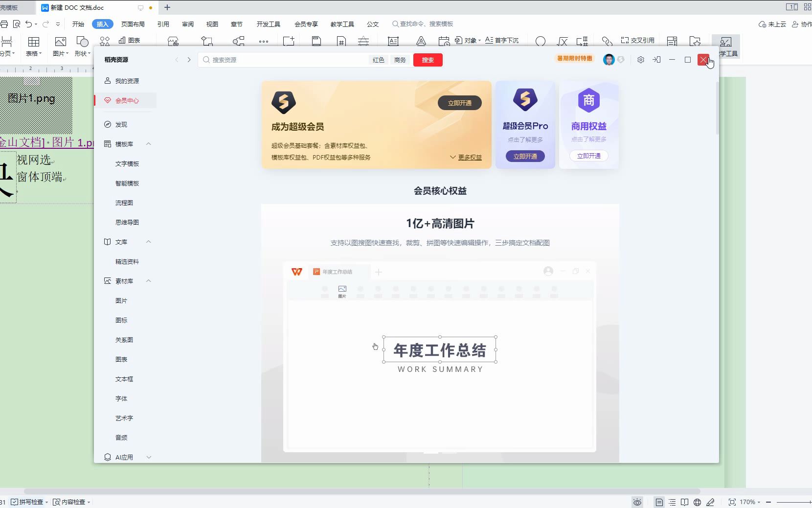The height and width of the screenshot is (508, 812).
Task: Insert a cross-reference (交叉引用)
Action: (x=637, y=40)
